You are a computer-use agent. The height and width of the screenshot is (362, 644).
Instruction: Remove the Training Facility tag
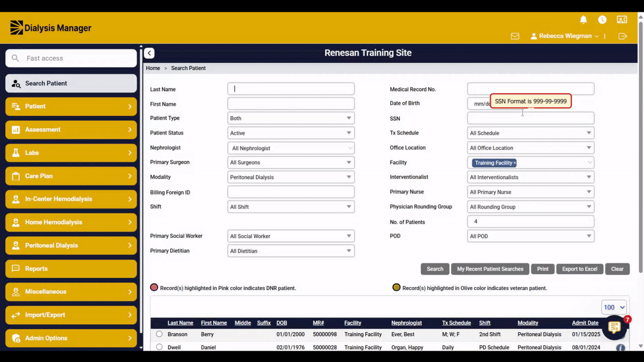click(515, 163)
